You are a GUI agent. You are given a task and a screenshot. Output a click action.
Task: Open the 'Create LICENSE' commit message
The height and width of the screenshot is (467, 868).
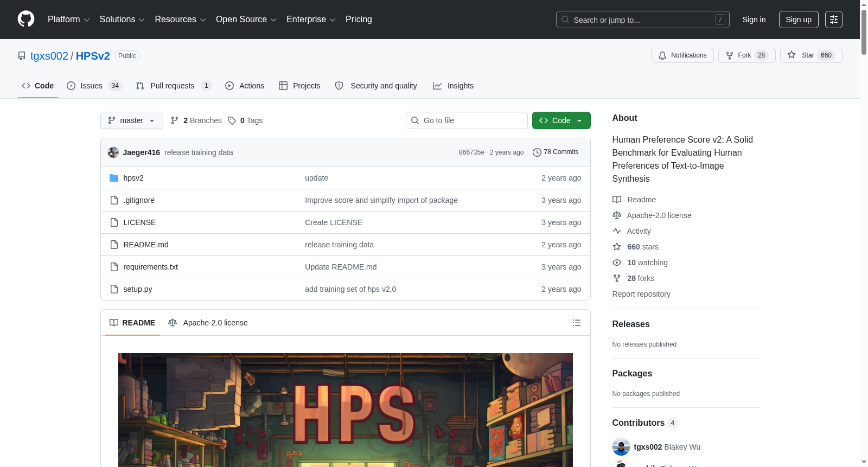[334, 222]
